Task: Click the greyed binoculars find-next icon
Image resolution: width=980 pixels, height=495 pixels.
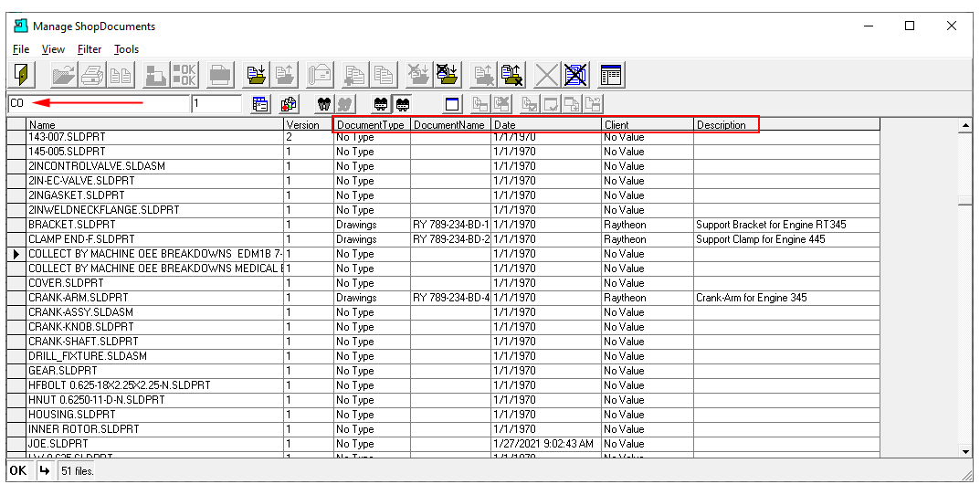Action: click(345, 104)
